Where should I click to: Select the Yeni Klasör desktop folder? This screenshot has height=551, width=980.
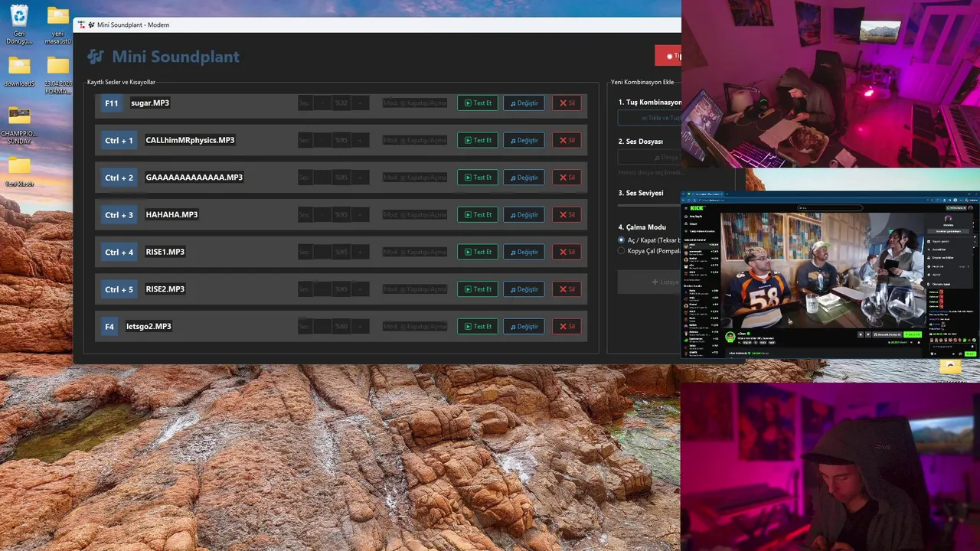19,172
